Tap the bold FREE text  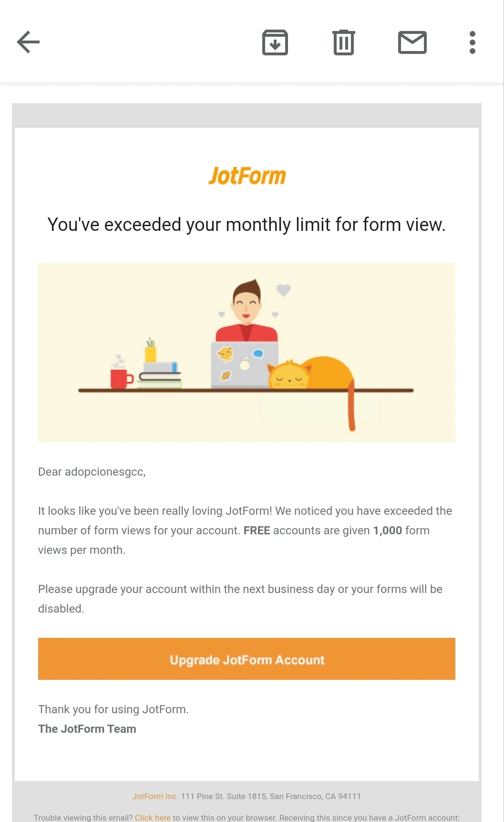(257, 530)
